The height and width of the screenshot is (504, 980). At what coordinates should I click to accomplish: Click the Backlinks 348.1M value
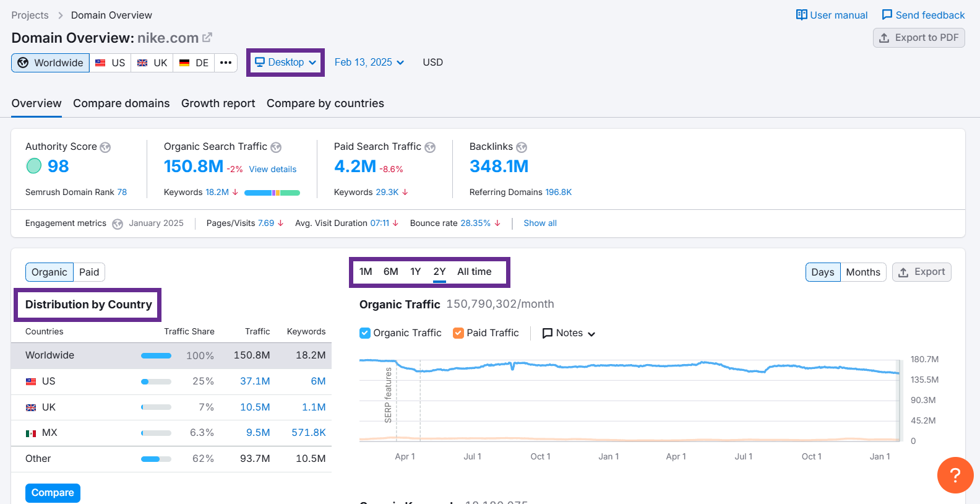pos(499,167)
